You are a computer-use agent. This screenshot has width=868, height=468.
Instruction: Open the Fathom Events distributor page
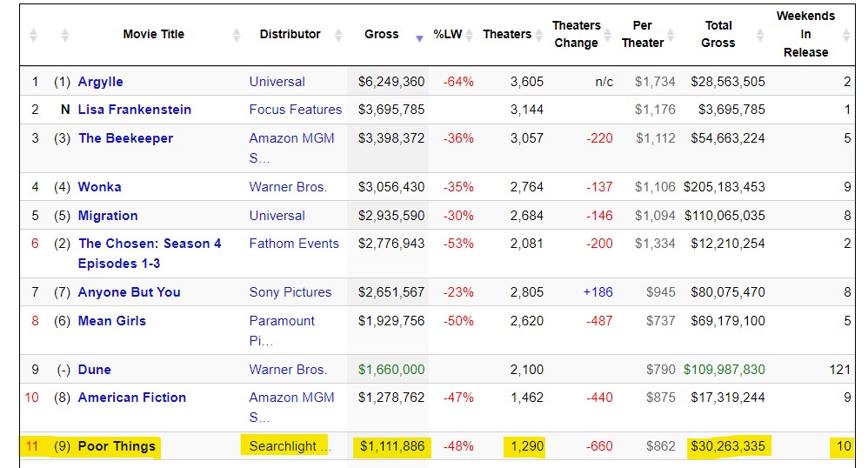[294, 244]
